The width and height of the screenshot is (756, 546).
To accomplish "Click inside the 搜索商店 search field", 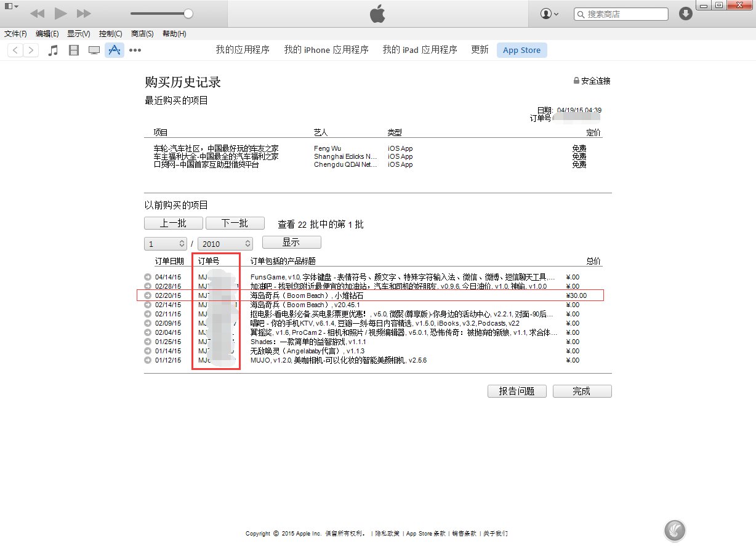I will coord(622,13).
